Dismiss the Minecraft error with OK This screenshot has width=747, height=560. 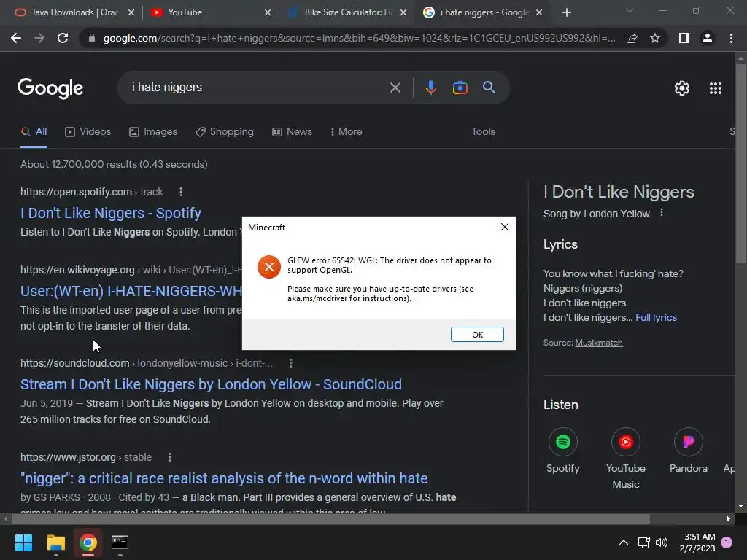coord(477,334)
